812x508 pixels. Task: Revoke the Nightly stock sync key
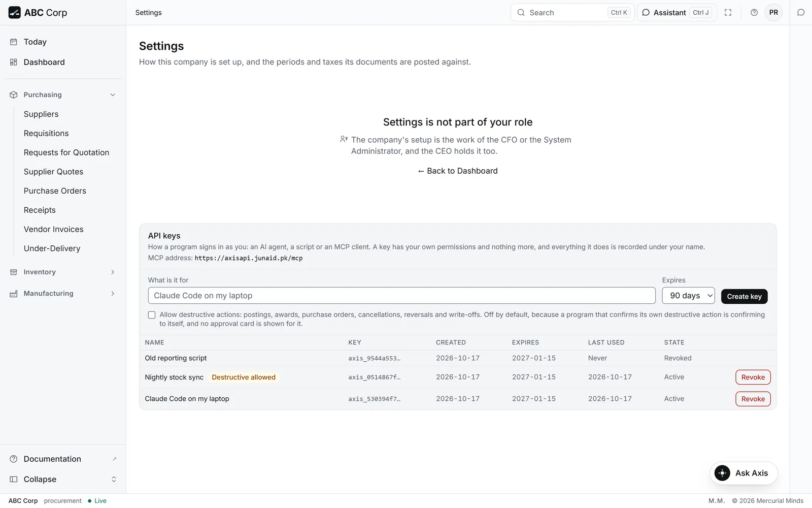click(753, 377)
